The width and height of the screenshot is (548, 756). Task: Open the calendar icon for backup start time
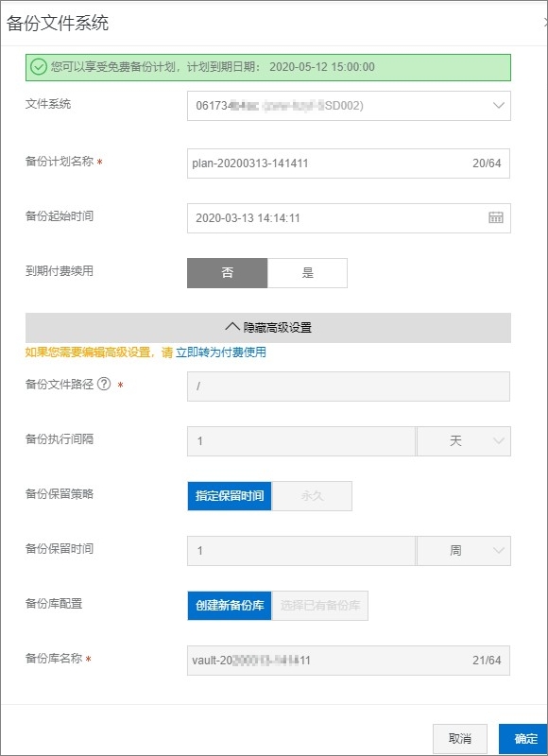point(495,217)
